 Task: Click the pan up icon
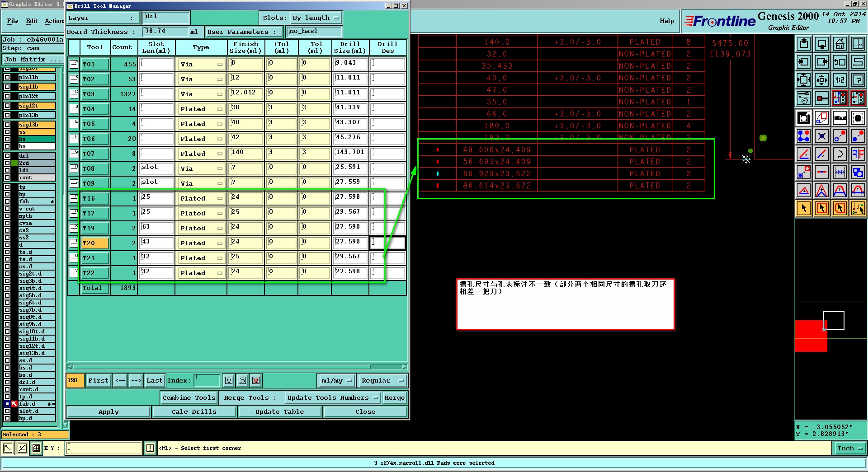(804, 44)
